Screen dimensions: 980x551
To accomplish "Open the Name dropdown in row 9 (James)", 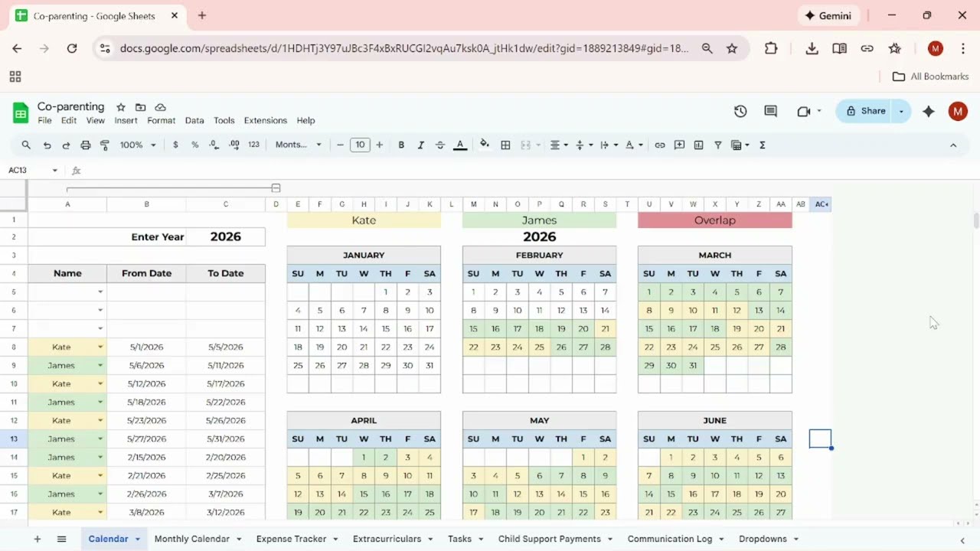I will click(100, 366).
